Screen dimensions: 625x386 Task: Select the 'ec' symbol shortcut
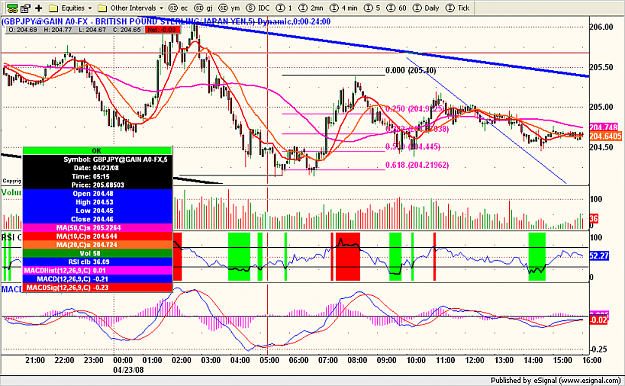pyautogui.click(x=179, y=8)
